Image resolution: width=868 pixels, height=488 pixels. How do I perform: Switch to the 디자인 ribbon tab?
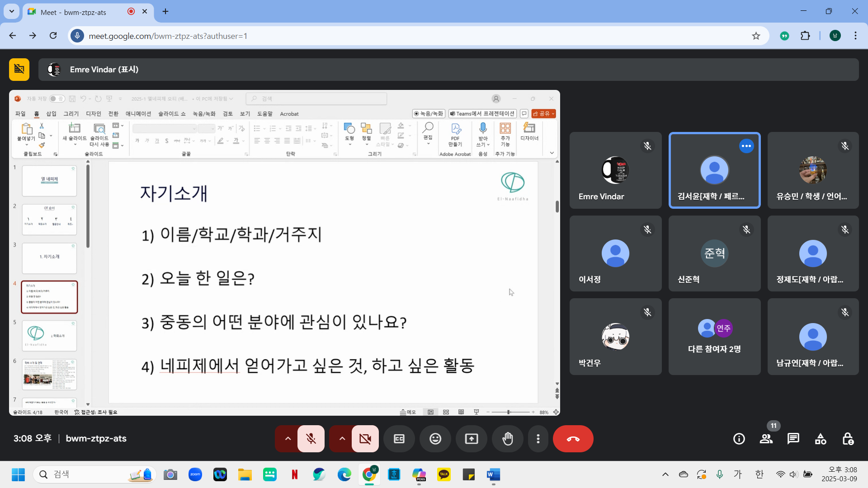pyautogui.click(x=94, y=114)
